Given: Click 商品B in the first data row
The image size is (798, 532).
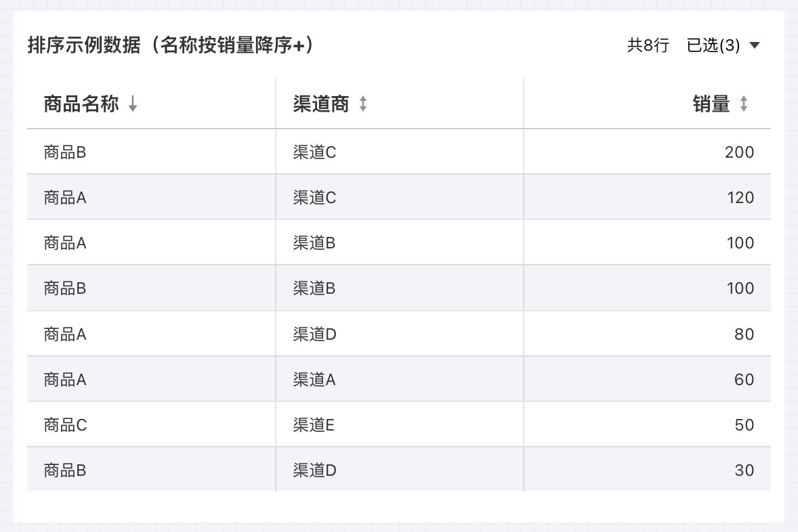Looking at the screenshot, I should [65, 152].
